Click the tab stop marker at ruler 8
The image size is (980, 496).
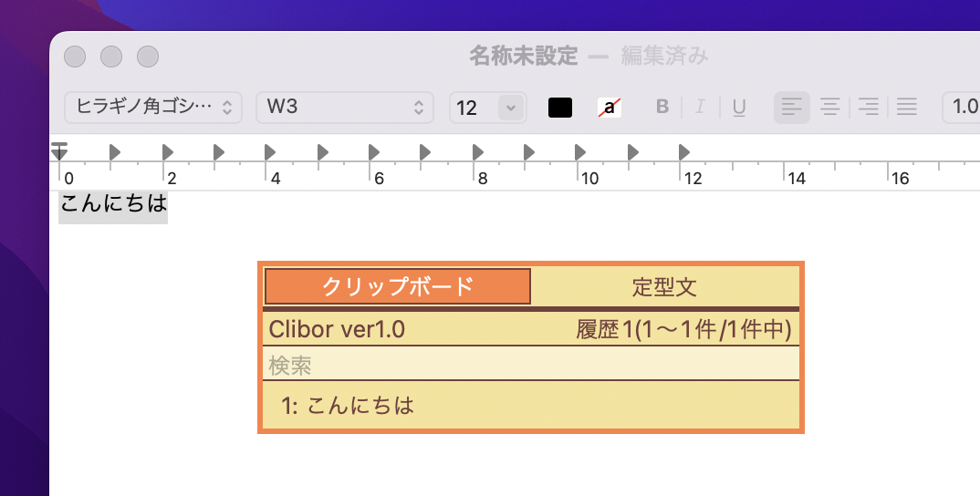tap(477, 151)
